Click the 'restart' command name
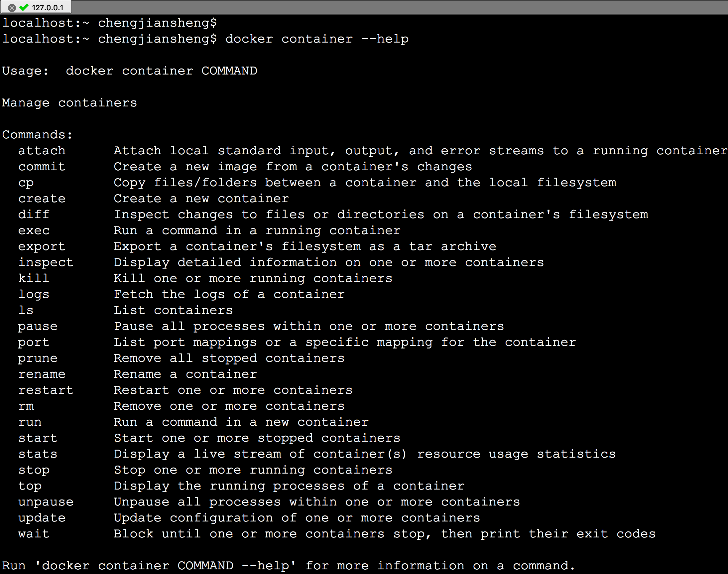 pos(46,390)
